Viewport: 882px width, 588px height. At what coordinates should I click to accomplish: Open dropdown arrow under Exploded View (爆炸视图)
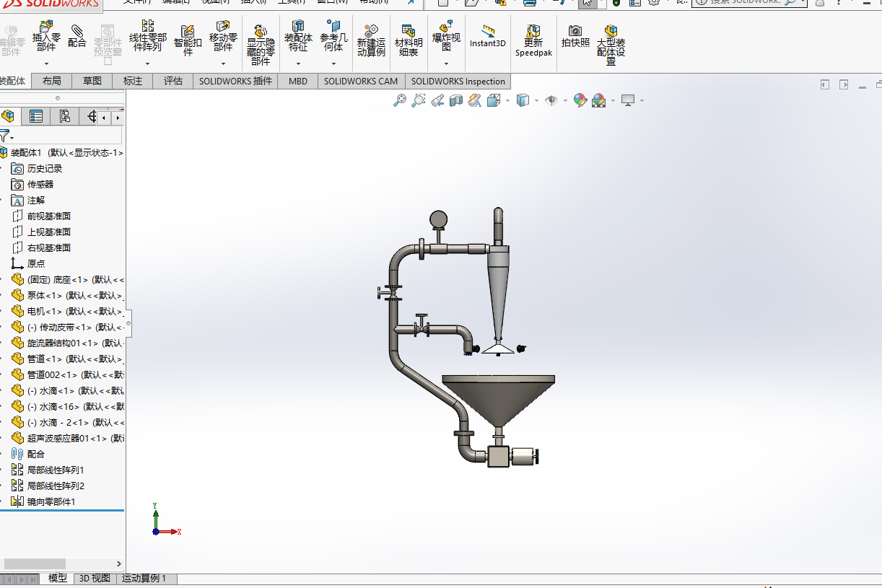[x=446, y=63]
